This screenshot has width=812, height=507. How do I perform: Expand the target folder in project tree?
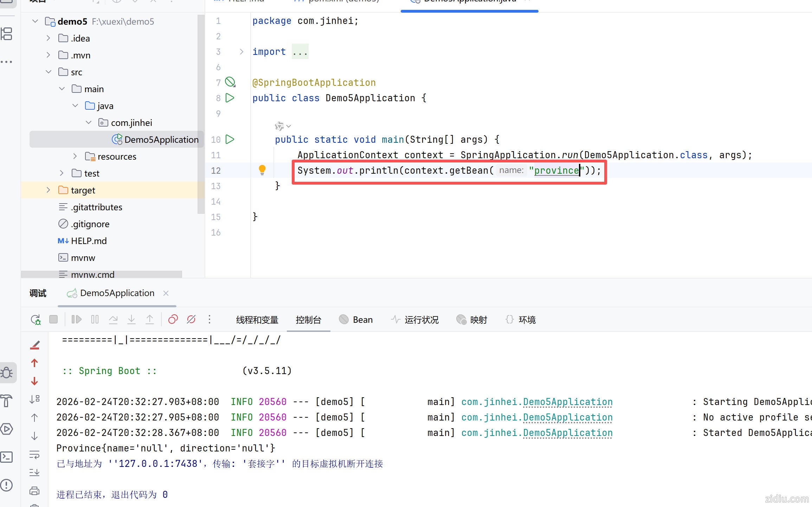click(x=49, y=190)
